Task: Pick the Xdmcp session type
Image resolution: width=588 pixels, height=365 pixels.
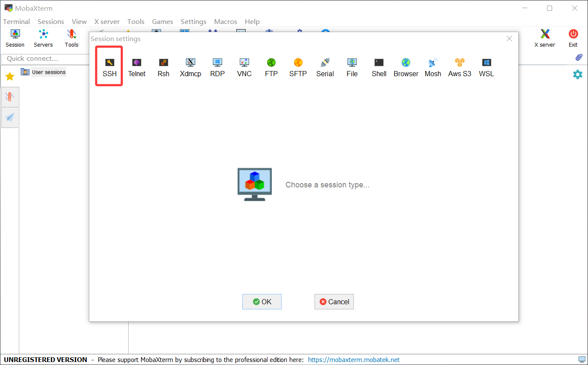Action: click(x=191, y=68)
